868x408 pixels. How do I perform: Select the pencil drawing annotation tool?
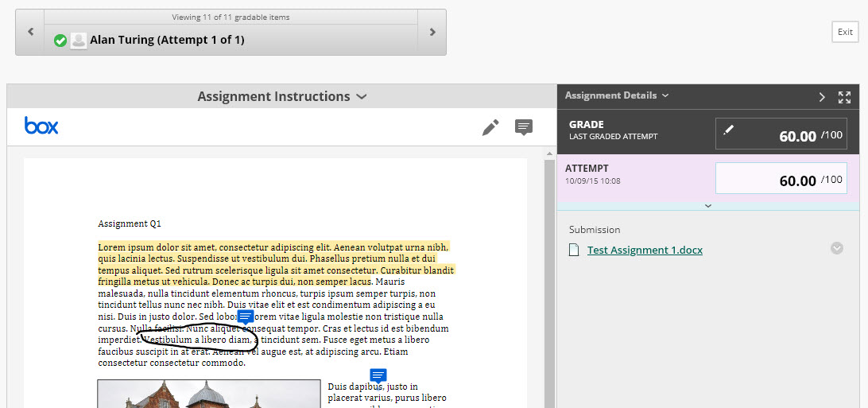(x=490, y=127)
